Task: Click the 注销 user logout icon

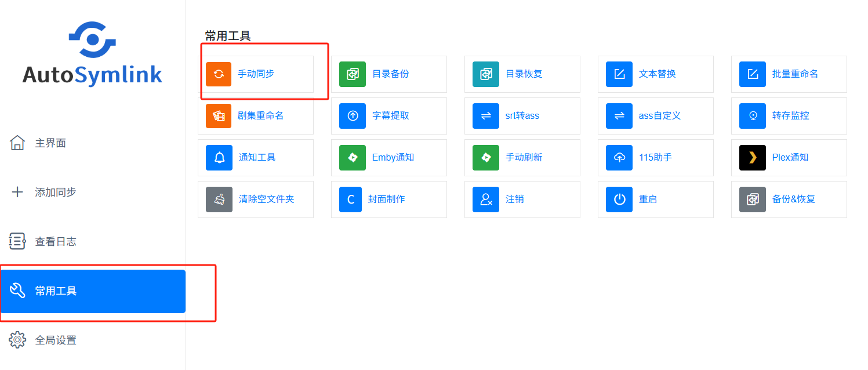Action: click(x=486, y=199)
